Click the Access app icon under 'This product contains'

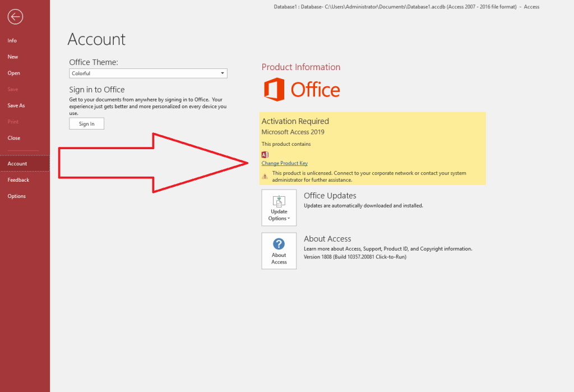[x=265, y=155]
